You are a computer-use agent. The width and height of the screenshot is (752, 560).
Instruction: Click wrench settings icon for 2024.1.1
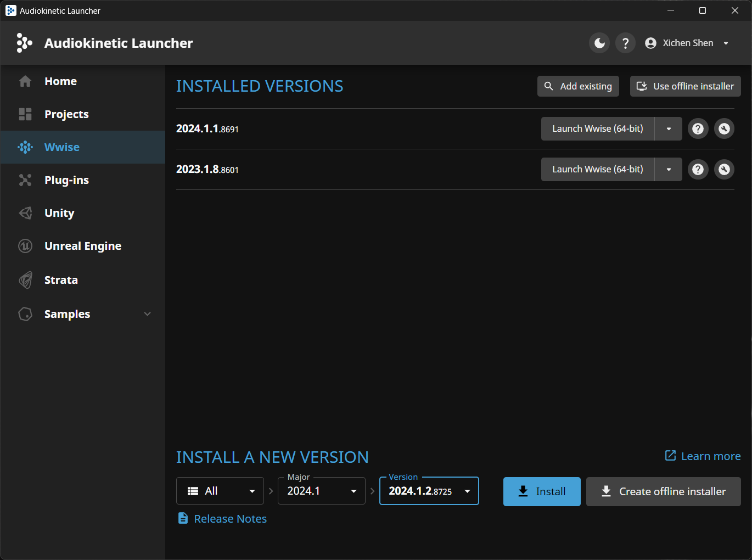(x=724, y=128)
